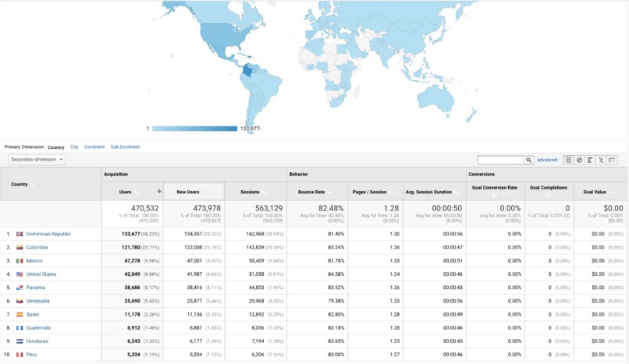Open the Guatemala country link
Viewport: 629px width, 364px height.
coord(38,328)
